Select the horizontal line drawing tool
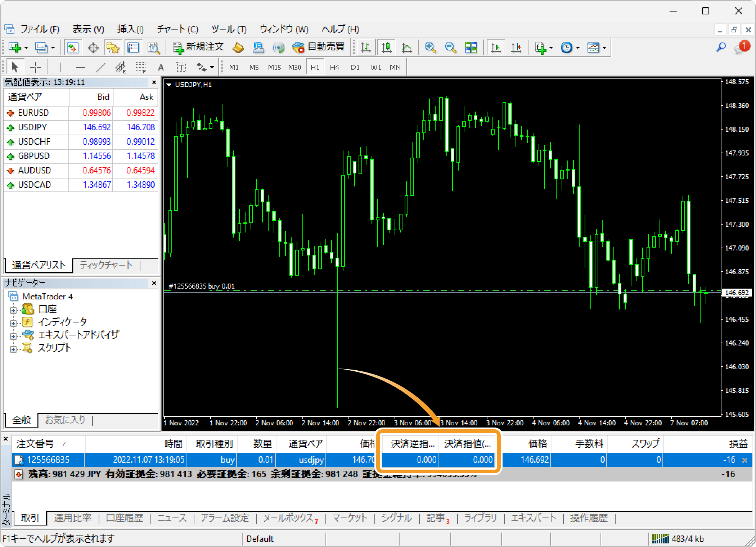This screenshot has height=547, width=756. click(81, 67)
